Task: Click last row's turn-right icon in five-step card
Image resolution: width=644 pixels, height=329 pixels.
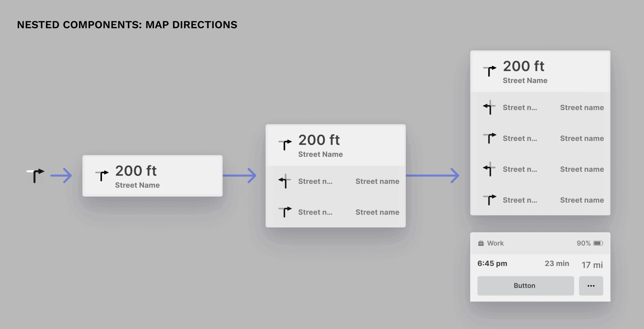Action: (x=490, y=200)
